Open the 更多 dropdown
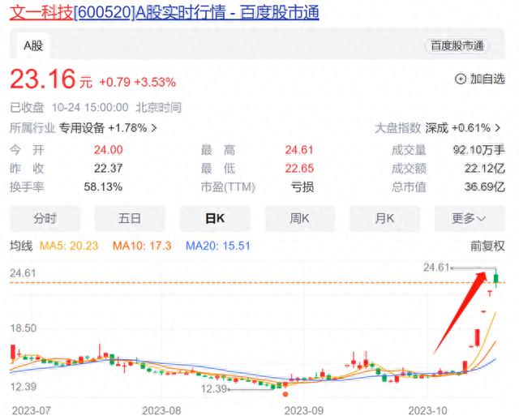Screen dimensions: 519x420 (470, 218)
